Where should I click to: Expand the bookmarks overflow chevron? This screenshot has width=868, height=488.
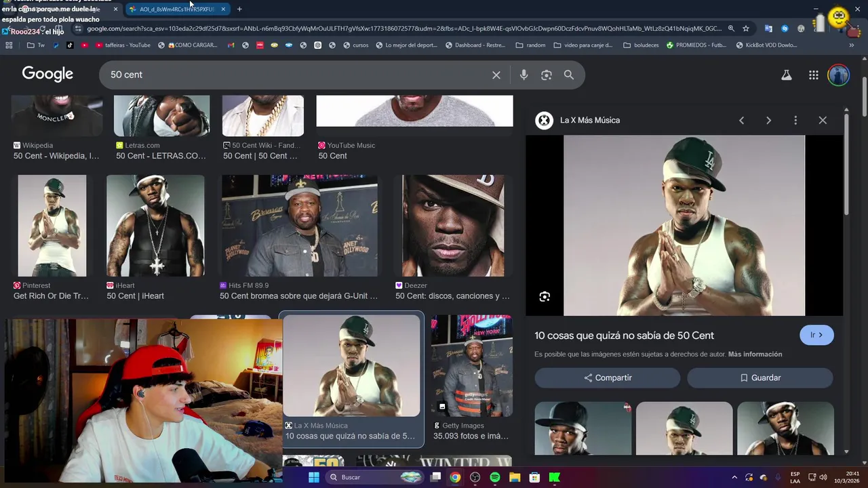point(851,45)
